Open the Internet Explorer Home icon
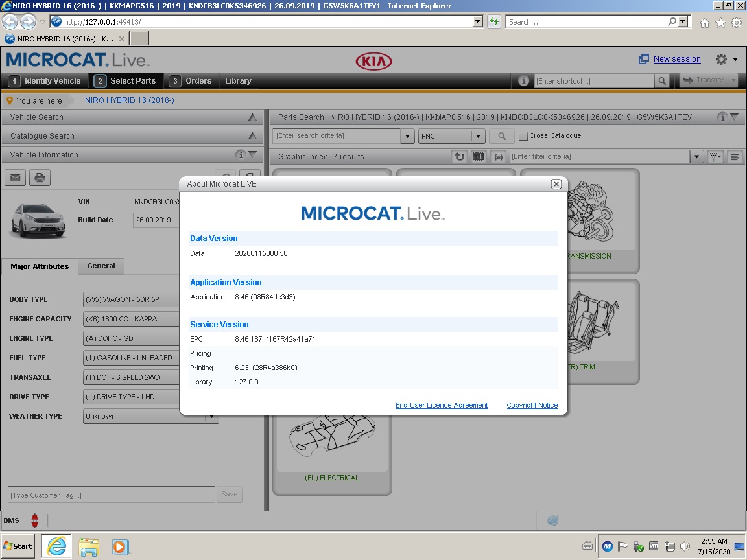Viewport: 747px width, 560px height. (705, 23)
